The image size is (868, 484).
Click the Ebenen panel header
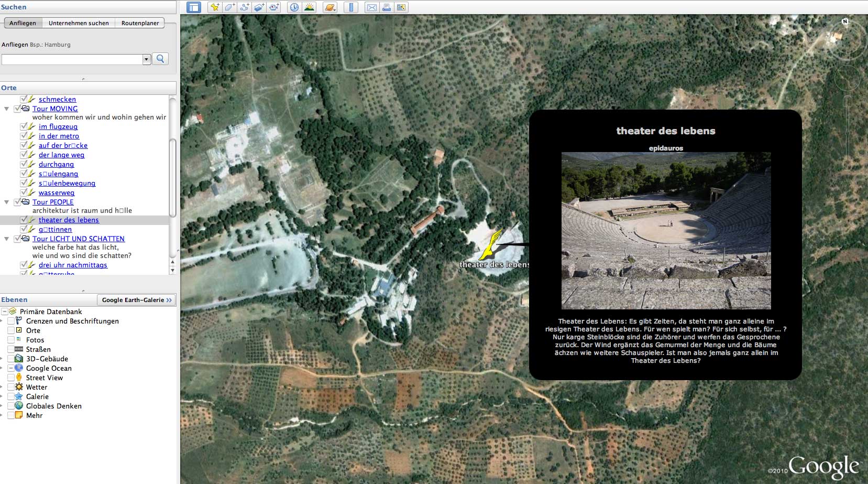(x=48, y=300)
